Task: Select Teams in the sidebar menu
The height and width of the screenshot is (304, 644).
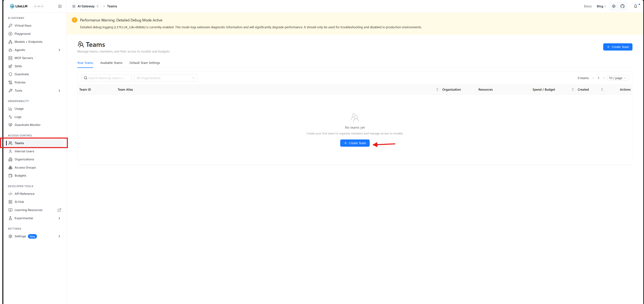Action: click(35, 143)
